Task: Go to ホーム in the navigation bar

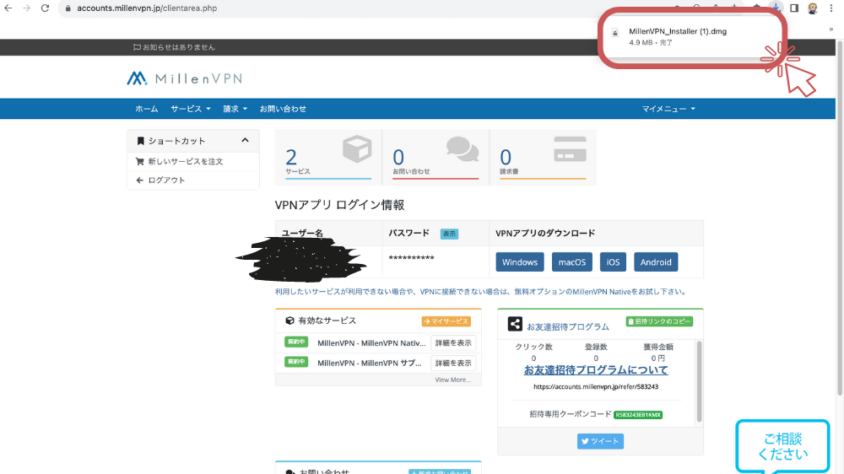Action: [146, 109]
